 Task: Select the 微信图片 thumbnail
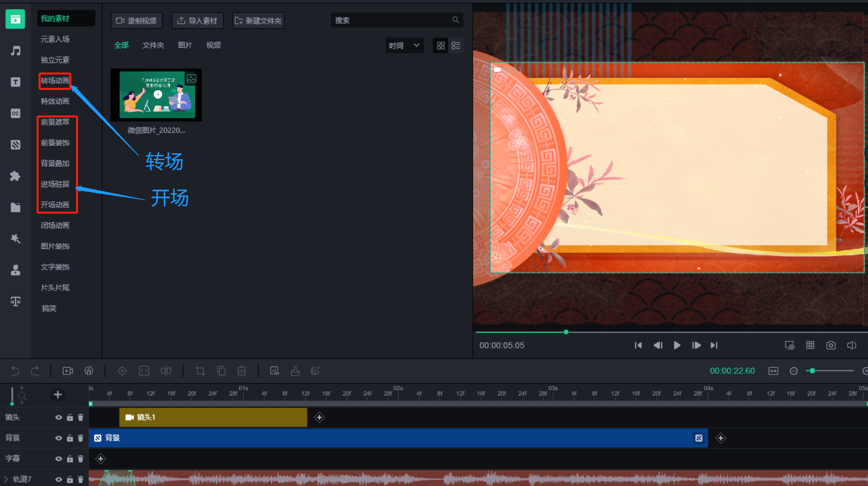coord(156,95)
